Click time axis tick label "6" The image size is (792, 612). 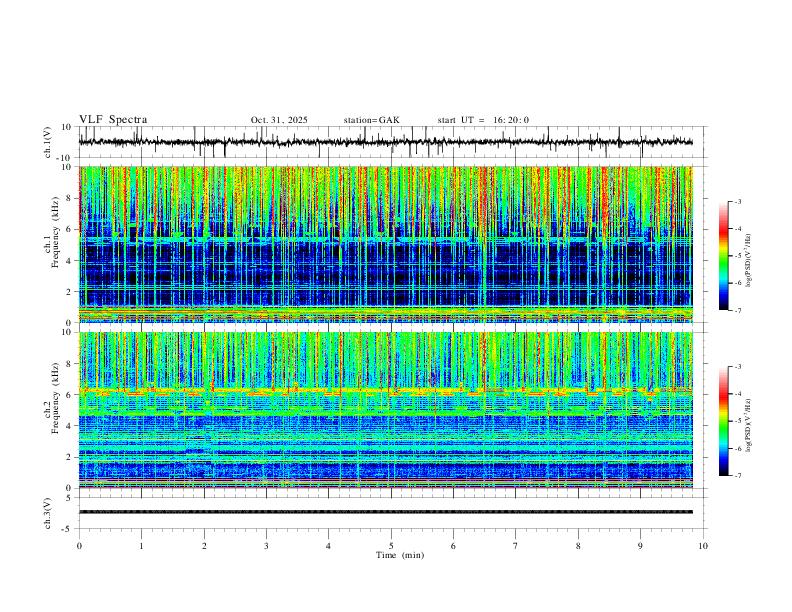click(453, 546)
